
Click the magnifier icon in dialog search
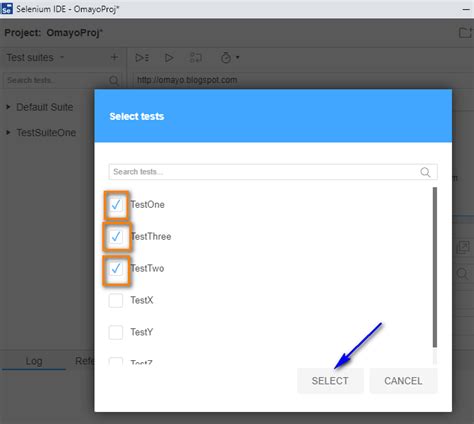425,172
